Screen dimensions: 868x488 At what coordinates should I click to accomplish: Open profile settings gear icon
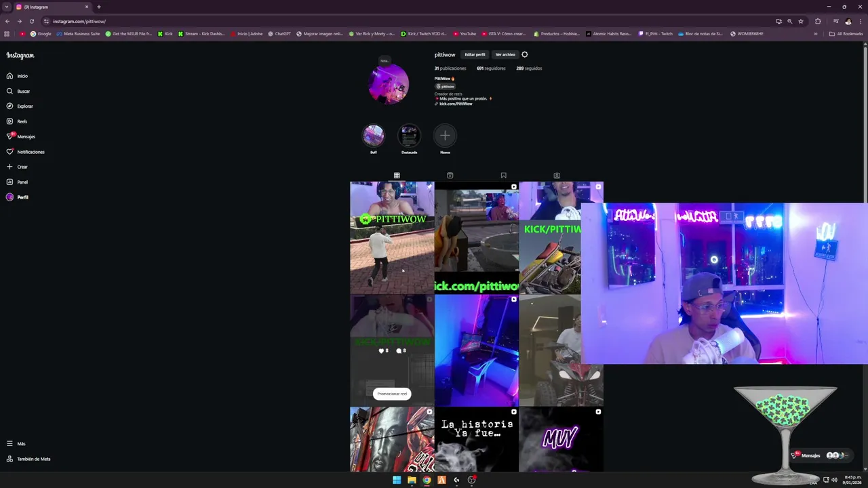click(x=524, y=54)
